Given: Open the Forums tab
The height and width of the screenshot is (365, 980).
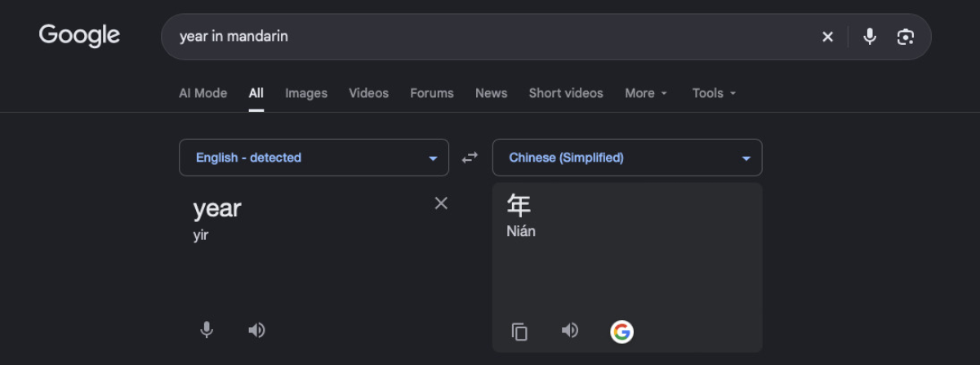Looking at the screenshot, I should pos(432,93).
